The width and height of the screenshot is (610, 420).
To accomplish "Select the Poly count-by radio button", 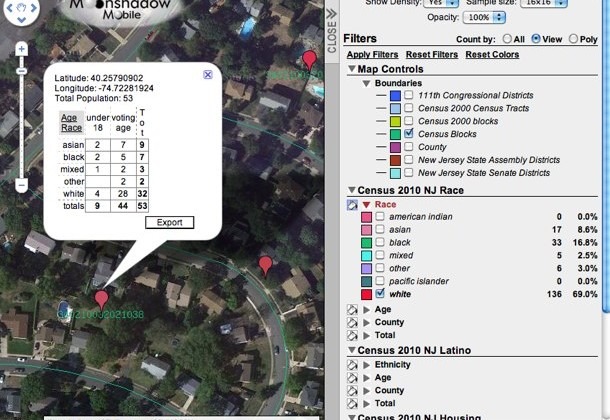I will coord(573,39).
